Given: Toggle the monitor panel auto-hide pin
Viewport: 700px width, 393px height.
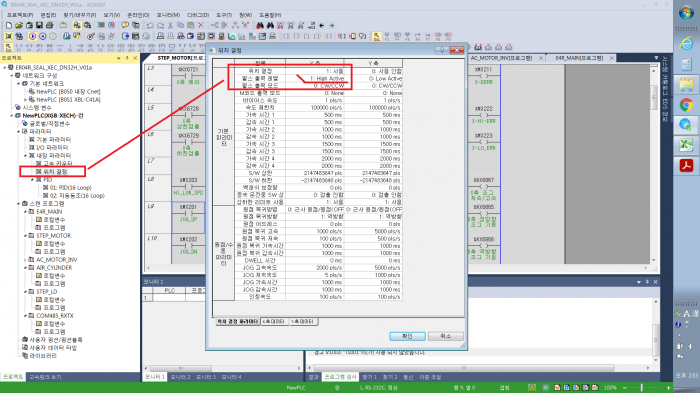Looking at the screenshot, I should pos(647,282).
